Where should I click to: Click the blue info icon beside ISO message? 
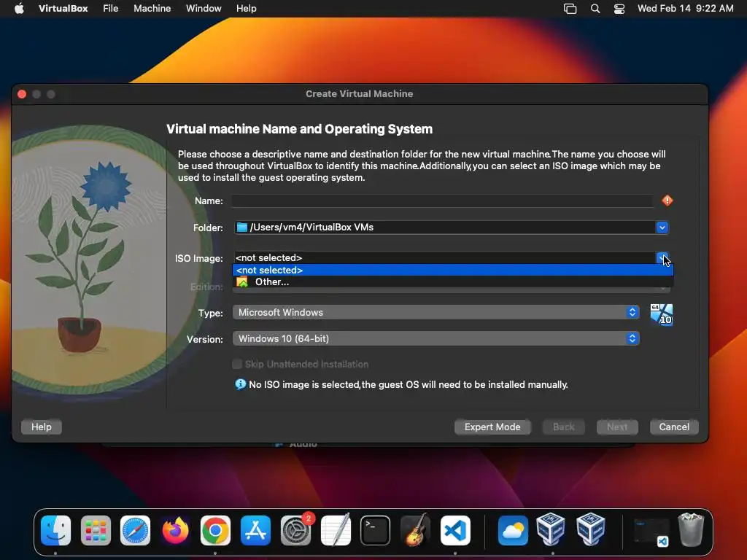click(x=241, y=384)
